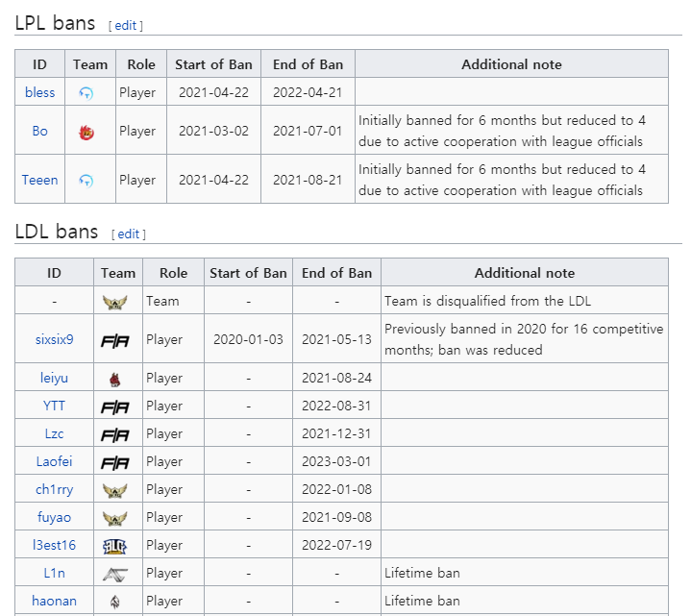The height and width of the screenshot is (616, 691).
Task: Click the team logo in haonan row
Action: 115,602
